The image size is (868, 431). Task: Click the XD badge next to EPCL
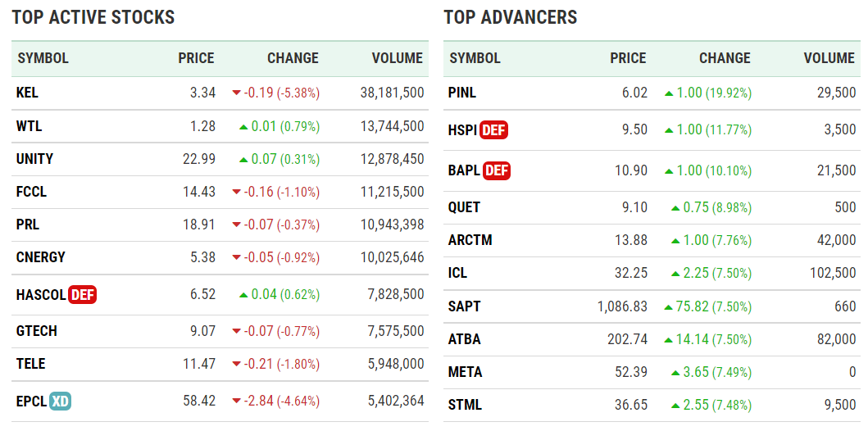coord(60,402)
